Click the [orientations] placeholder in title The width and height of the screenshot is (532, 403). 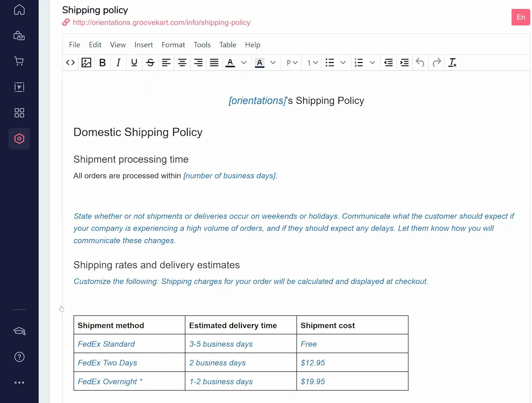point(257,101)
